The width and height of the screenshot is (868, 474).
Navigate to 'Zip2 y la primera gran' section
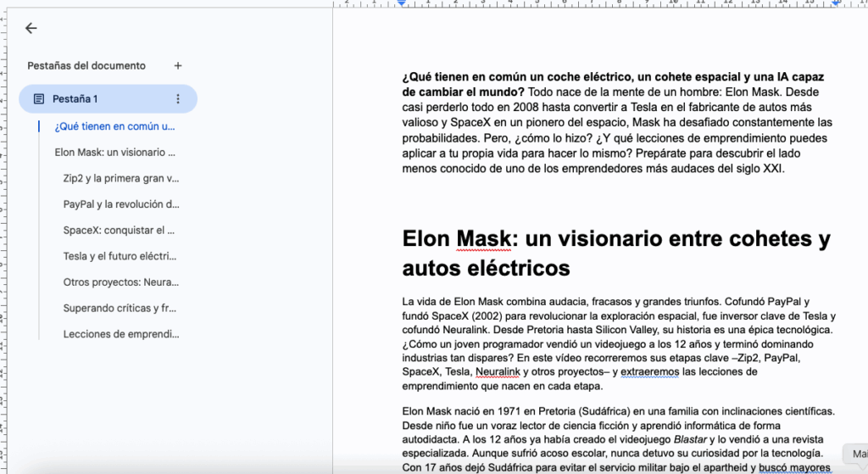[121, 179]
